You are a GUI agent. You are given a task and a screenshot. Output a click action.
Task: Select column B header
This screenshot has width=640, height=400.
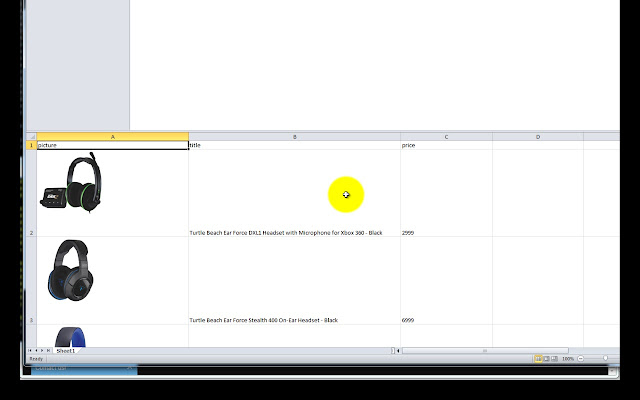(295, 137)
